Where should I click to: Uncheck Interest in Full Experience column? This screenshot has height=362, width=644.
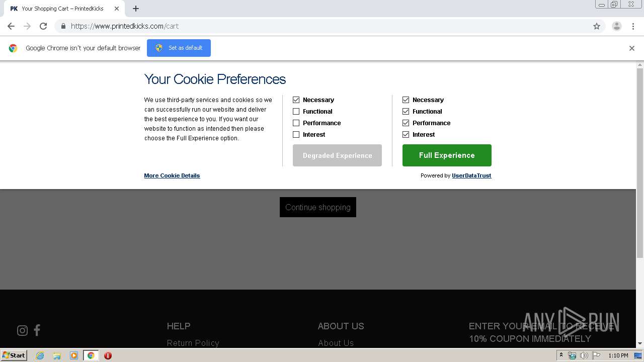pyautogui.click(x=406, y=134)
